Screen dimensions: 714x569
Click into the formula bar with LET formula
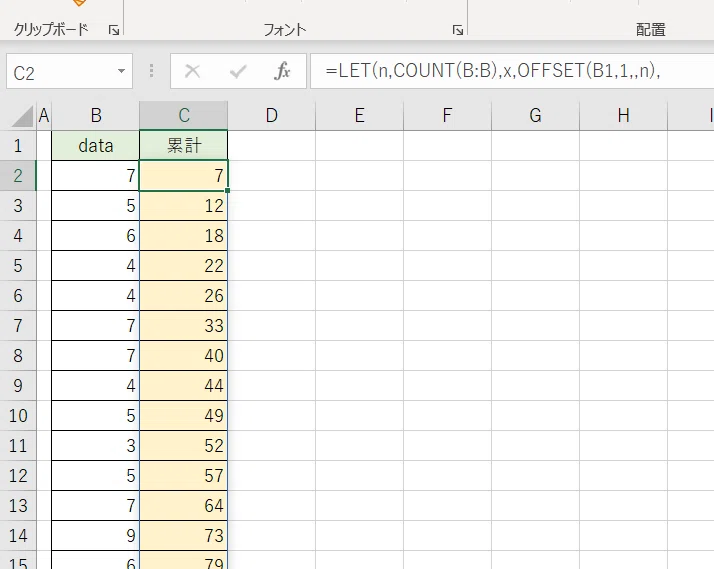coord(512,71)
